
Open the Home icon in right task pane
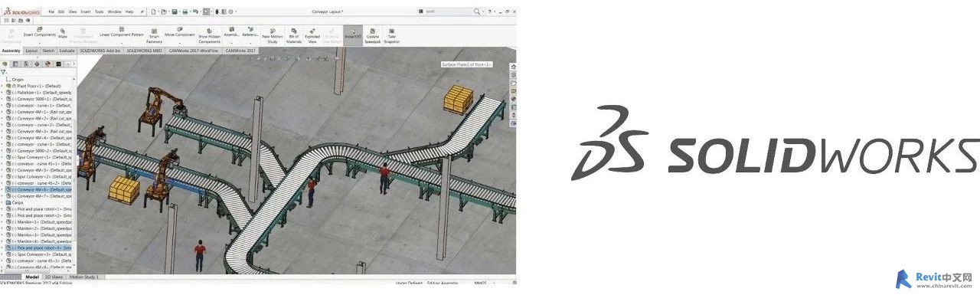[x=513, y=67]
